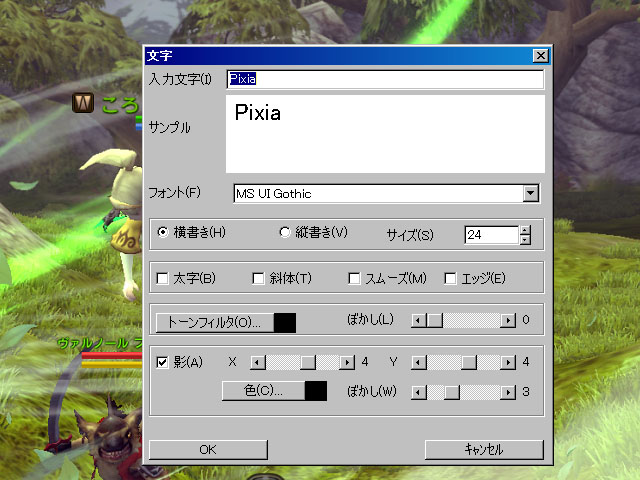The width and height of the screenshot is (640, 480).
Task: Open the フォント MS UI Gothic dropdown
Action: click(x=530, y=193)
